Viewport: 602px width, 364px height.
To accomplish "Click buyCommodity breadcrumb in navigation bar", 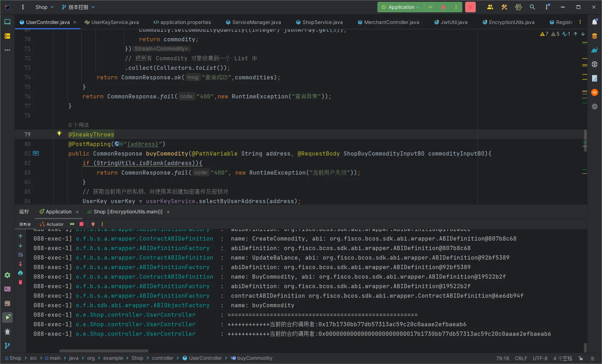I will (251, 358).
